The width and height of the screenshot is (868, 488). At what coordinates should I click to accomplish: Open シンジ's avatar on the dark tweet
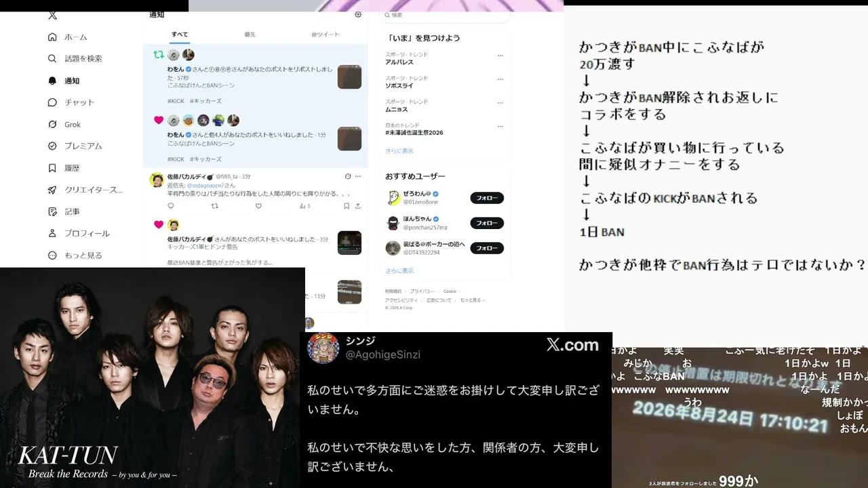[x=323, y=348]
